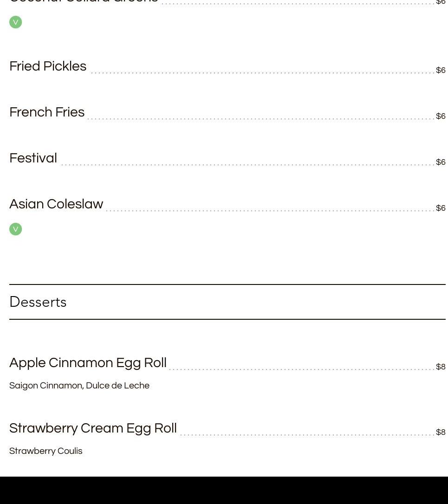Click the black footer bar

point(224,490)
